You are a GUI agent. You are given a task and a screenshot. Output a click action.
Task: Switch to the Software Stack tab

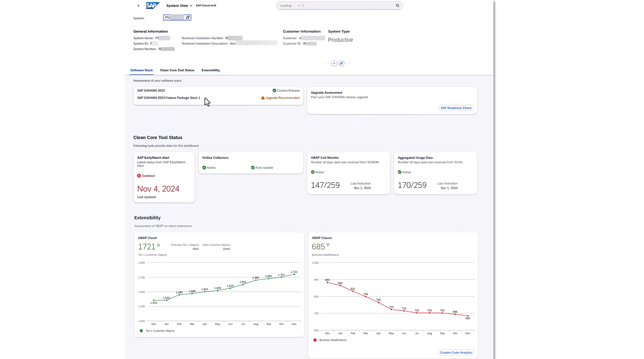coord(142,70)
